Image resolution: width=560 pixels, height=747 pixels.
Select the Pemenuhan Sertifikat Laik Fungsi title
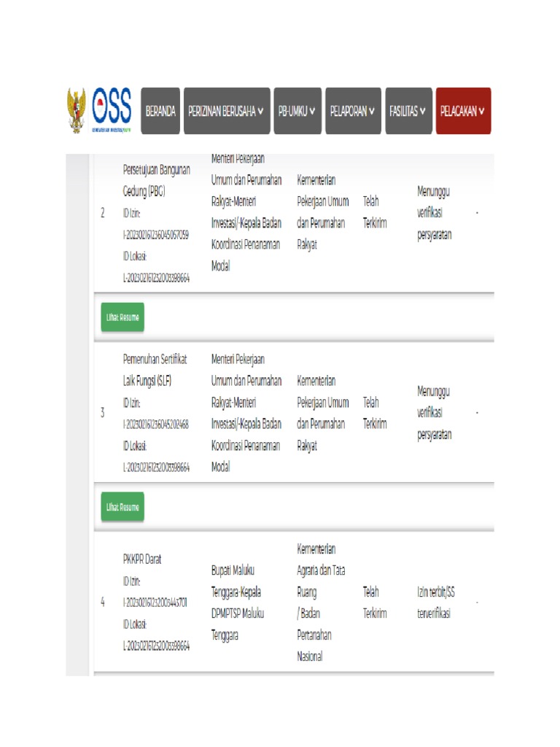coord(155,370)
